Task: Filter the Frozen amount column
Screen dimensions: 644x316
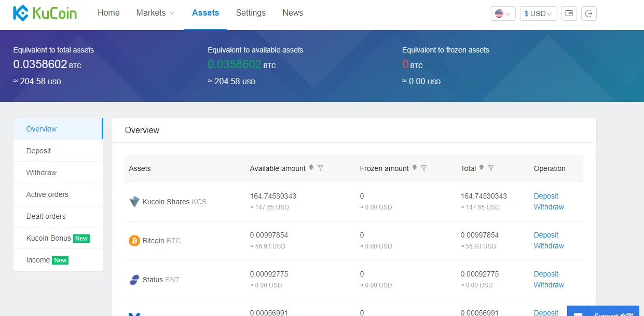Action: (x=423, y=168)
